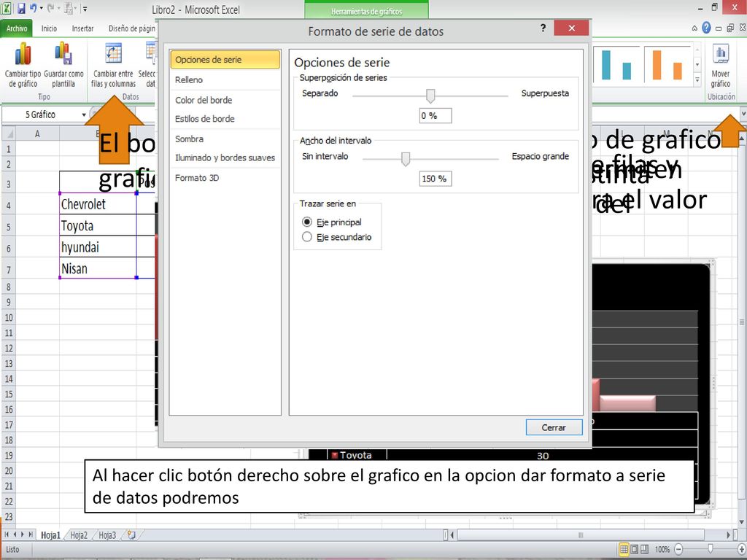This screenshot has height=560, width=747.
Task: Click the Select All corner of worksheet
Action: click(8, 134)
